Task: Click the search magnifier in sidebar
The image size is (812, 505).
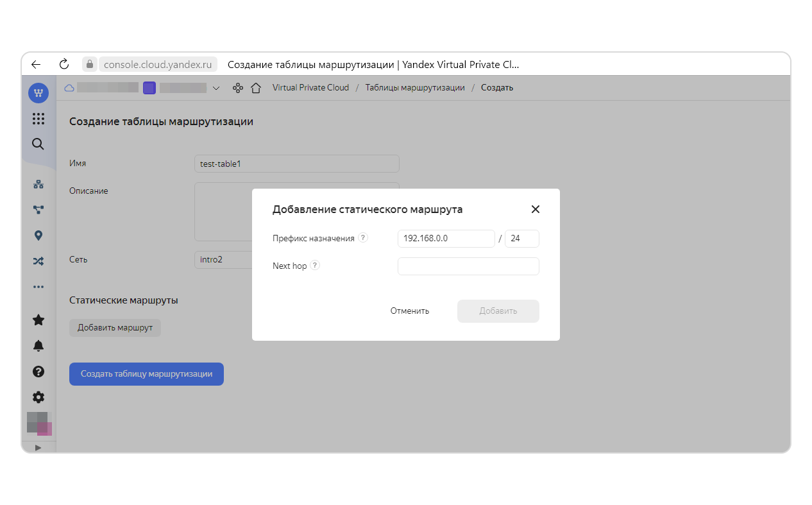Action: 38,144
